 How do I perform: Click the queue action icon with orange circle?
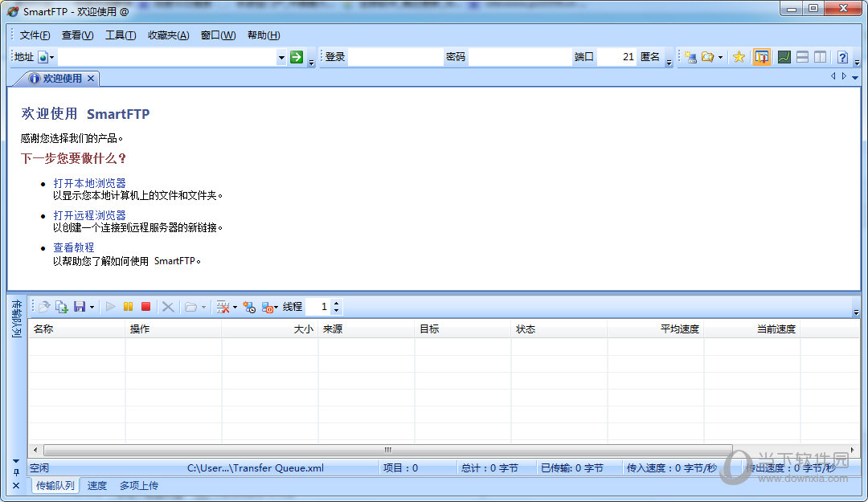tap(268, 307)
